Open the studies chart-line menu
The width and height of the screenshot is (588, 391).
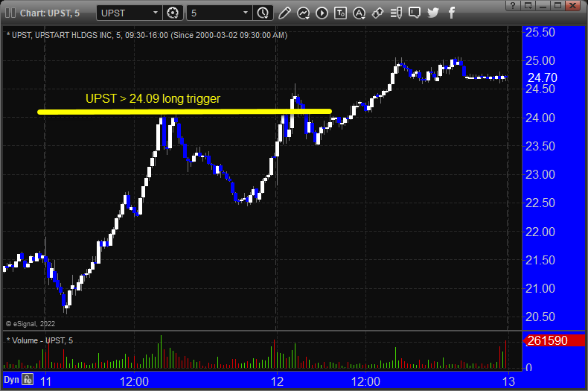coord(303,13)
